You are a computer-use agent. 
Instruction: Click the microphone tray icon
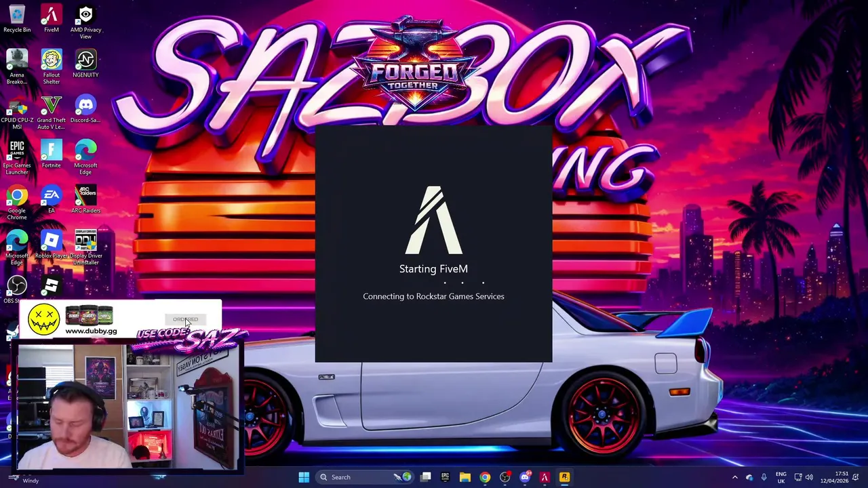[764, 477]
